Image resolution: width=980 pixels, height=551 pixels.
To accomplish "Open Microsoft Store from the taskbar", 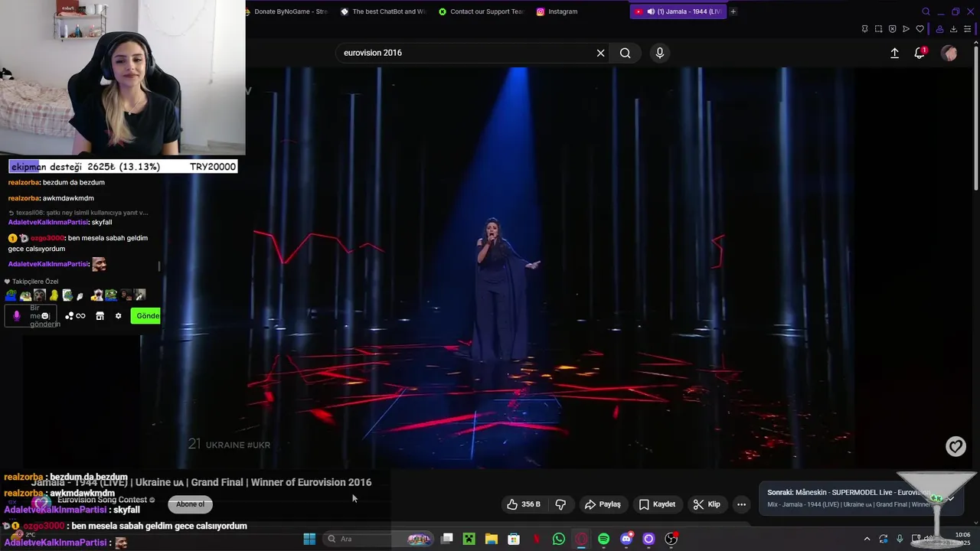I will pyautogui.click(x=514, y=539).
